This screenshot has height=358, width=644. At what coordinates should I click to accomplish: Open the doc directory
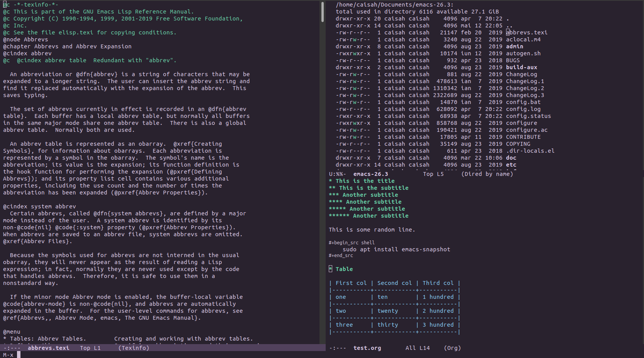tap(511, 158)
